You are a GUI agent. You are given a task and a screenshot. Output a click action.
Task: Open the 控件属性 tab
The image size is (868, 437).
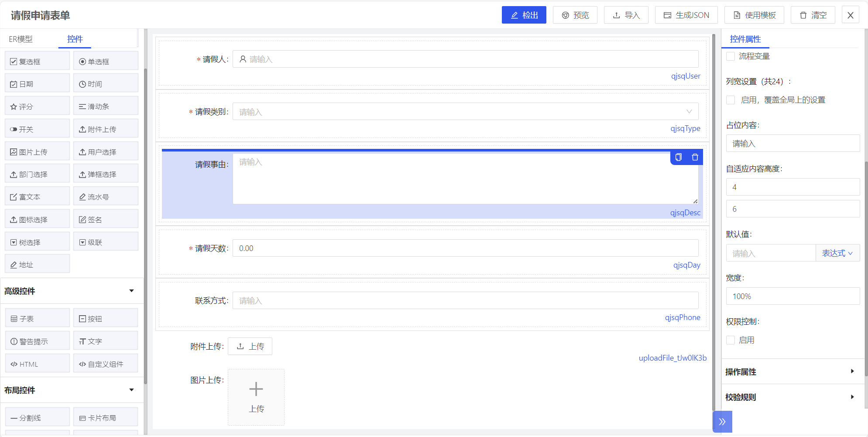point(745,39)
